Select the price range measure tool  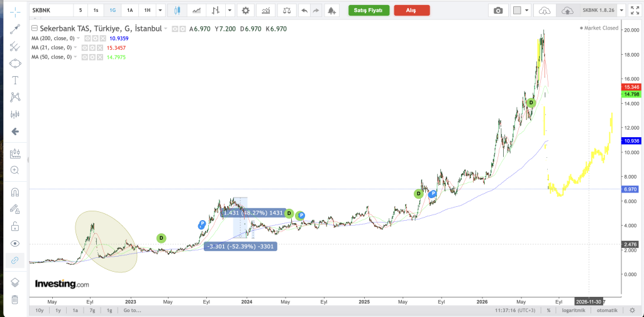tap(15, 153)
